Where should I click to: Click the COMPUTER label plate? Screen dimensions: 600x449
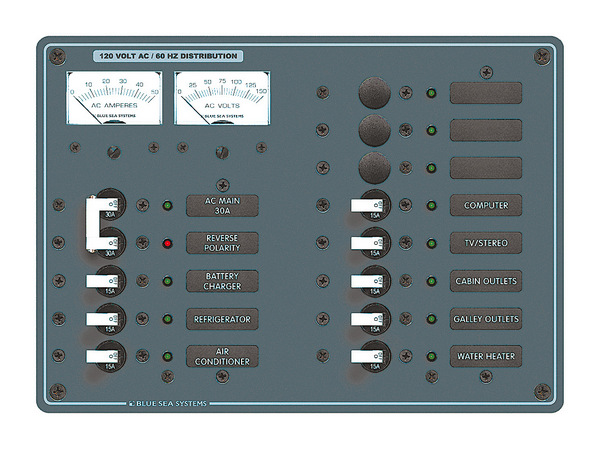486,206
